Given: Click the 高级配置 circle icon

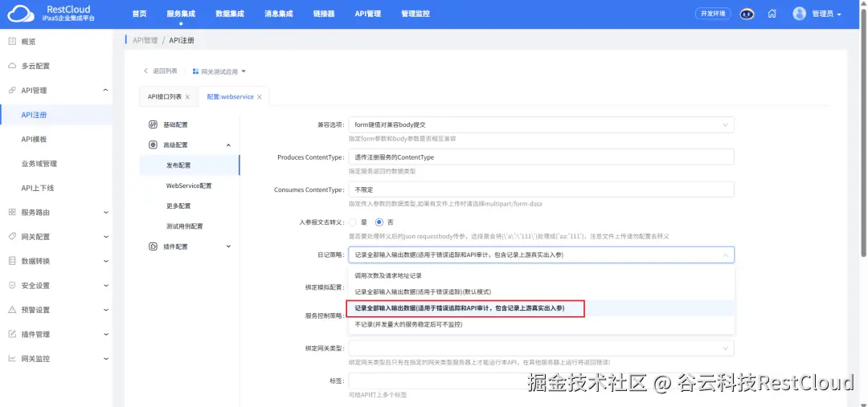Looking at the screenshot, I should click(154, 144).
